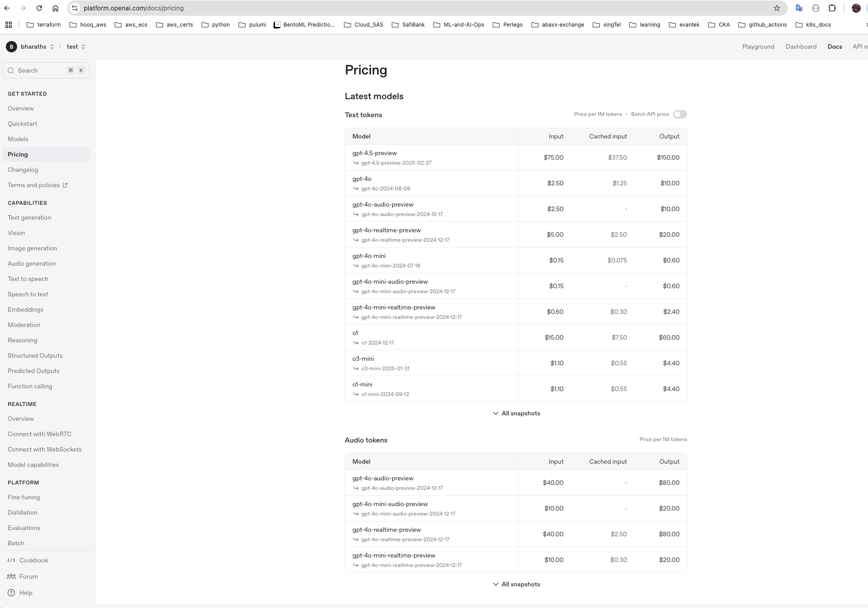Screen dimensions: 868x608
Task: Open the aws_ecs bookmark folder
Action: (x=131, y=25)
